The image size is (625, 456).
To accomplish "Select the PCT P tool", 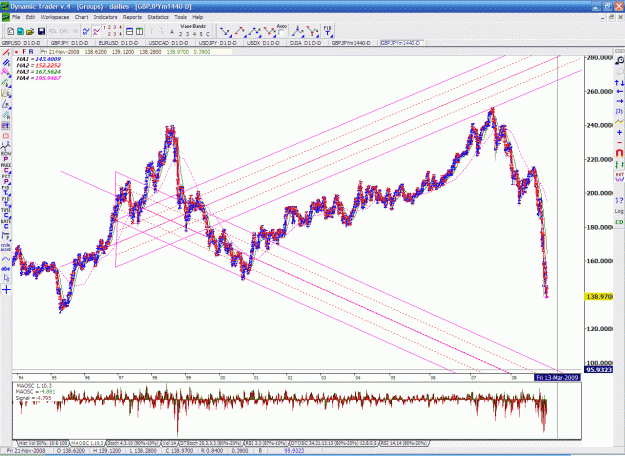I will [x=6, y=179].
